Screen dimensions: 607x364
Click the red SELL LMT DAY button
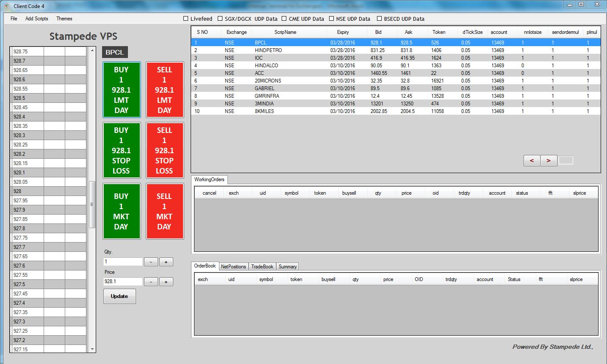tap(164, 90)
